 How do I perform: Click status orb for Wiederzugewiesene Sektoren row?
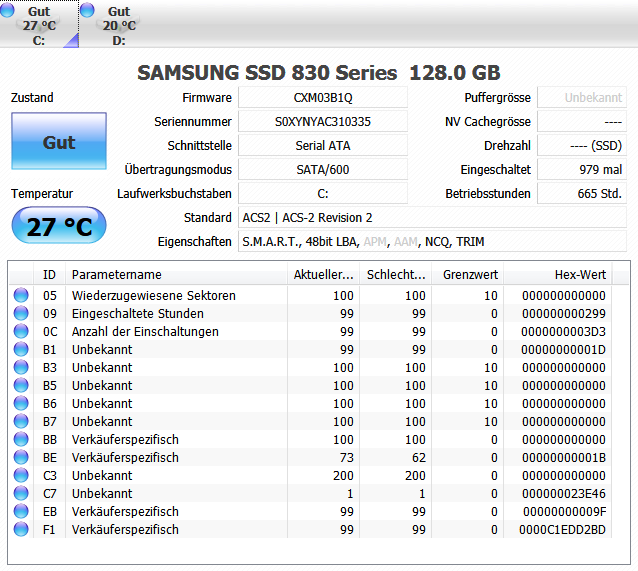(x=21, y=296)
